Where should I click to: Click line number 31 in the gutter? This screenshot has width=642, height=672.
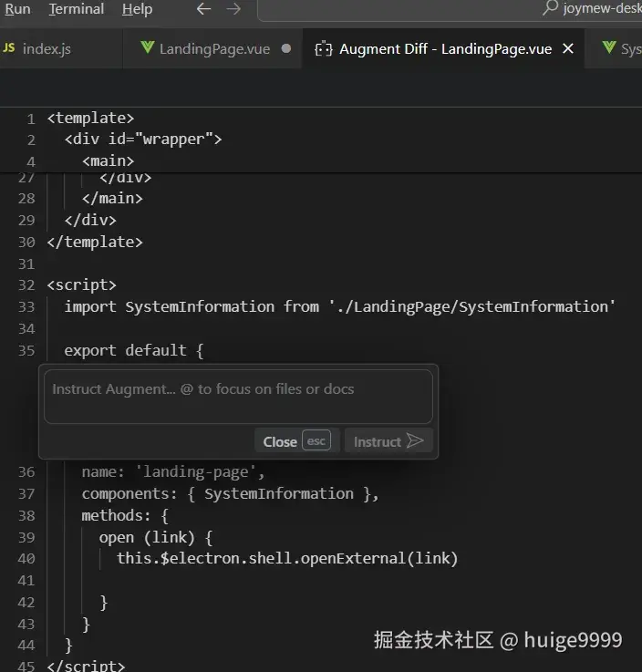[26, 264]
